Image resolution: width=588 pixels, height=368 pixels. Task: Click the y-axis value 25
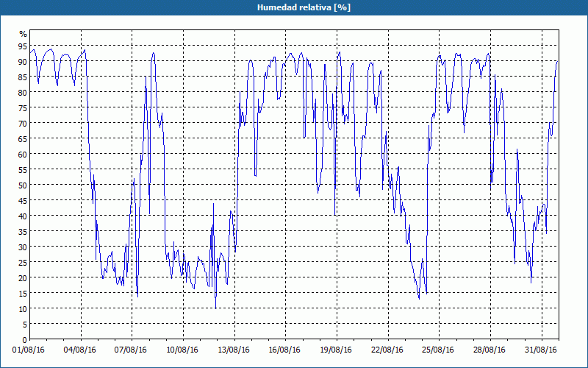pyautogui.click(x=23, y=263)
